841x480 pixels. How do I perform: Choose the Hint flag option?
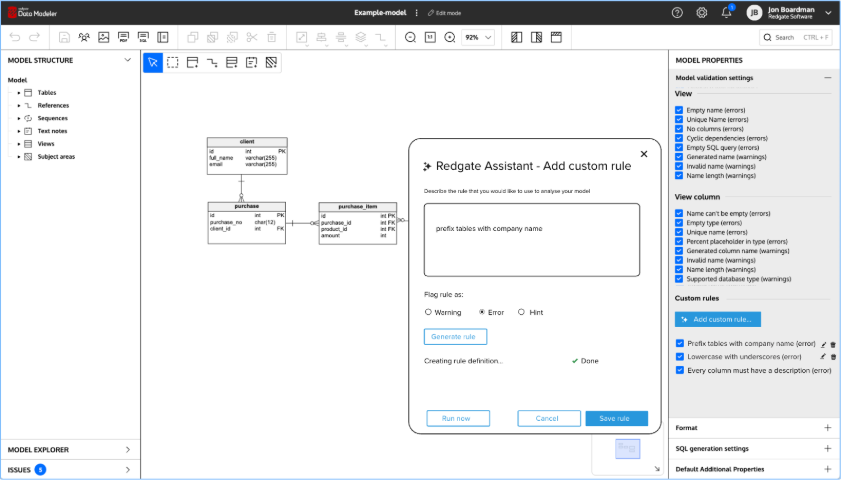point(521,312)
